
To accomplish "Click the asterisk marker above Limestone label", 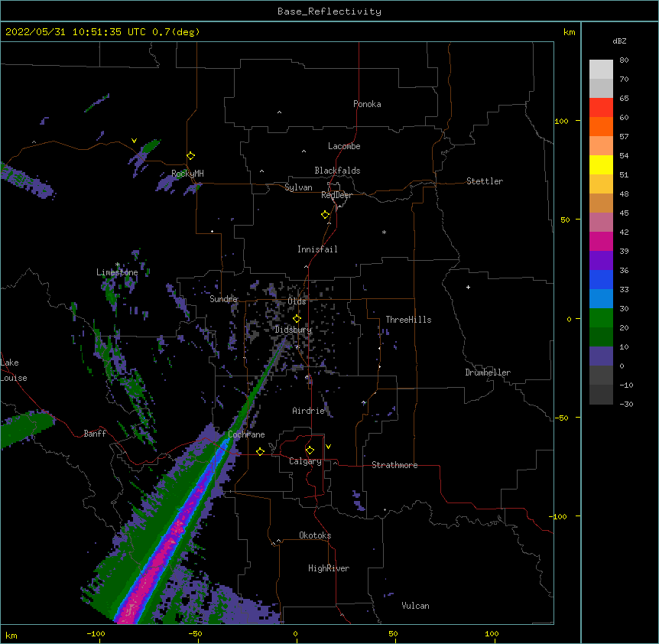I will tap(117, 265).
